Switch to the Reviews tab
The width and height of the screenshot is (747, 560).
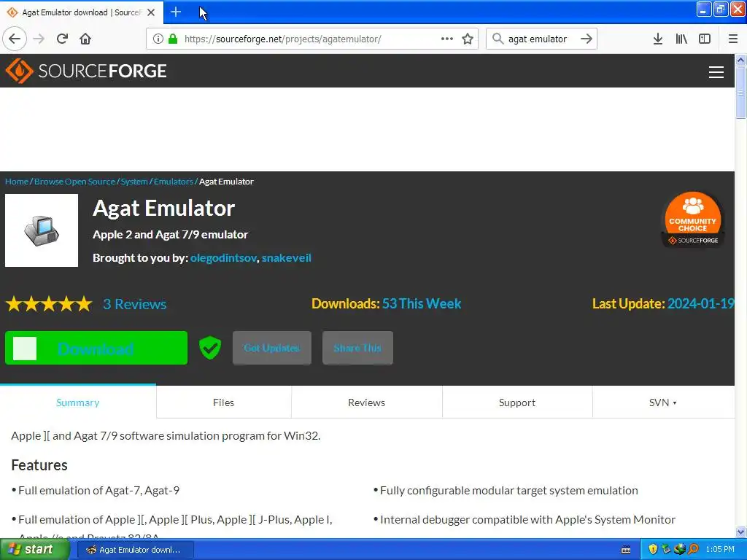(x=366, y=402)
